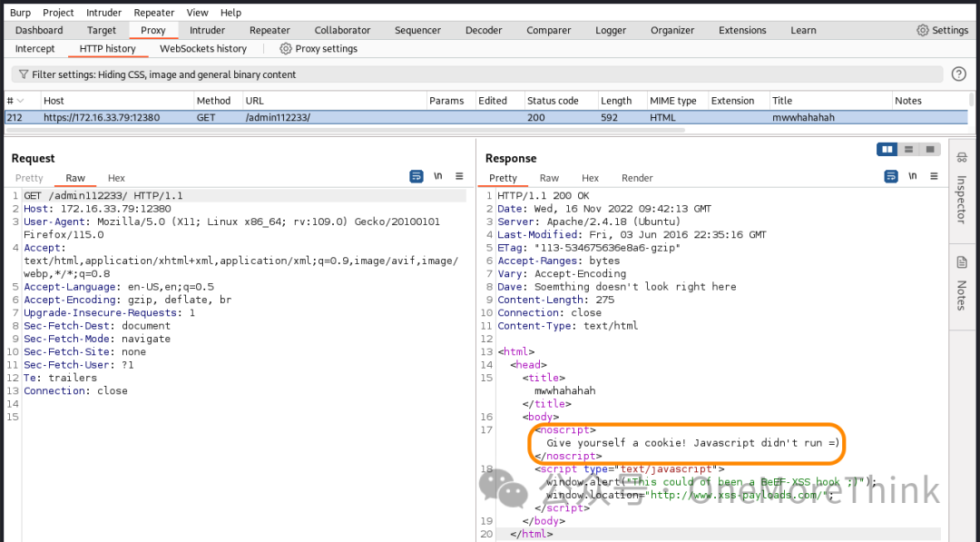Click 'Server: Apache/2.4.18 (Ubuntu)' header line

[x=589, y=222]
